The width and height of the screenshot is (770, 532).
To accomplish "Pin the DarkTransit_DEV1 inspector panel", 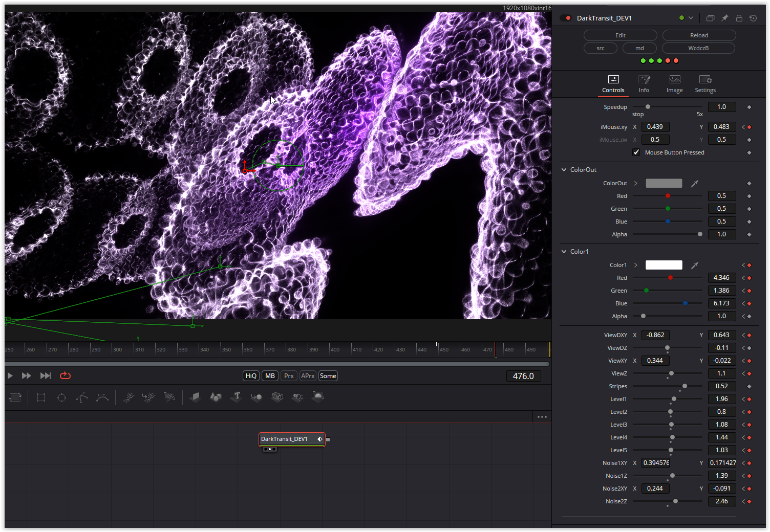I will click(x=724, y=17).
